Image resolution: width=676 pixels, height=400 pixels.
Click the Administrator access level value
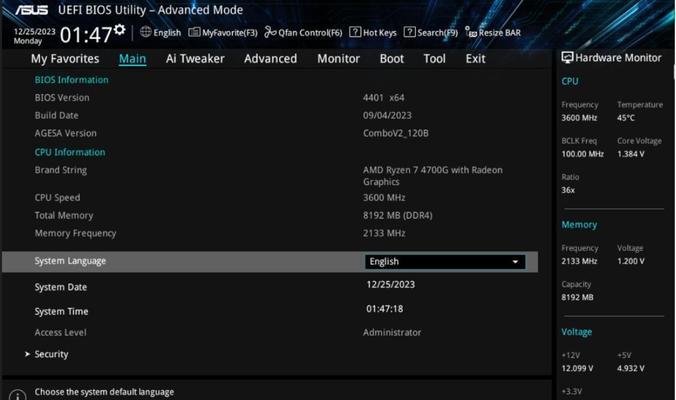point(392,332)
